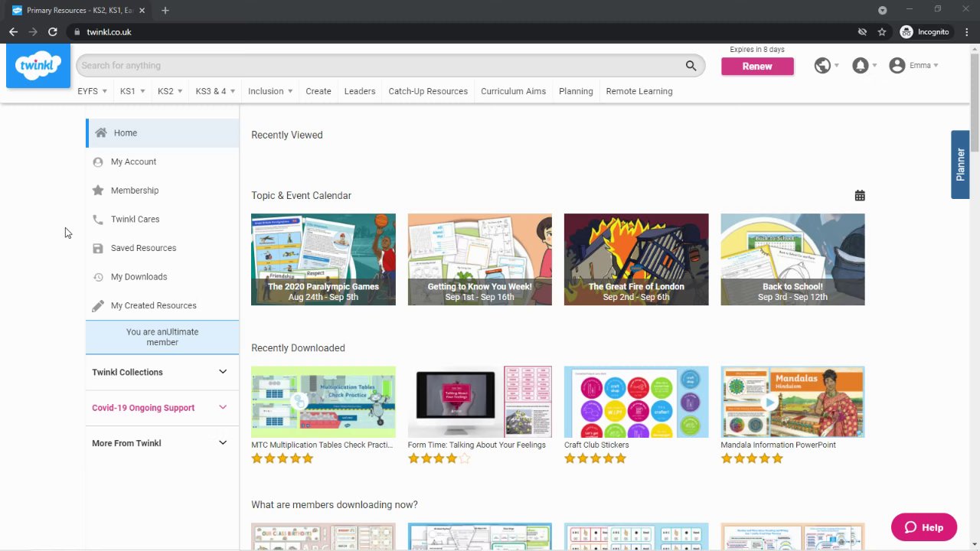Expand the Inclusion dropdown menu
The image size is (980, 551).
click(270, 91)
